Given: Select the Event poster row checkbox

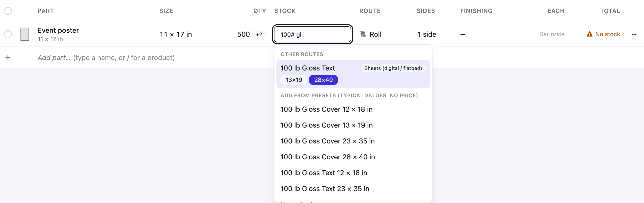Looking at the screenshot, I should 8,34.
